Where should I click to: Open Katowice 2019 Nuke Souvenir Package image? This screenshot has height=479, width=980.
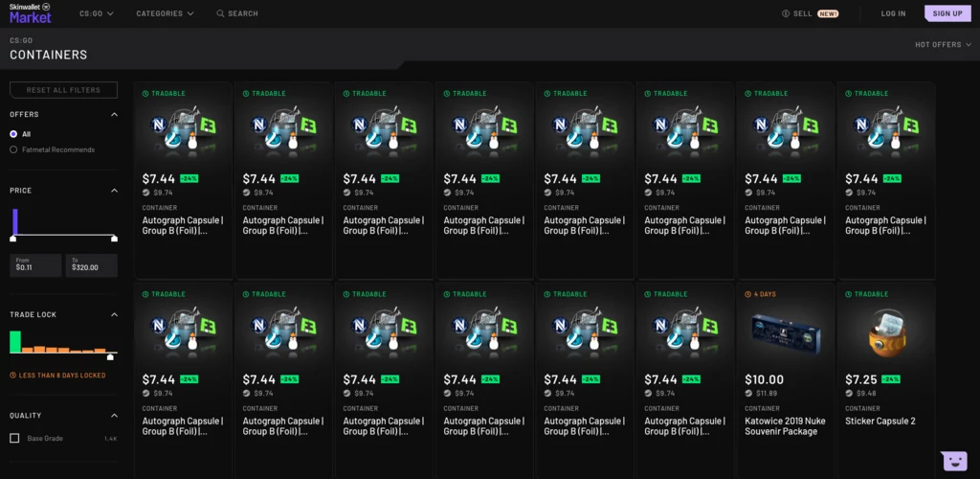point(786,334)
